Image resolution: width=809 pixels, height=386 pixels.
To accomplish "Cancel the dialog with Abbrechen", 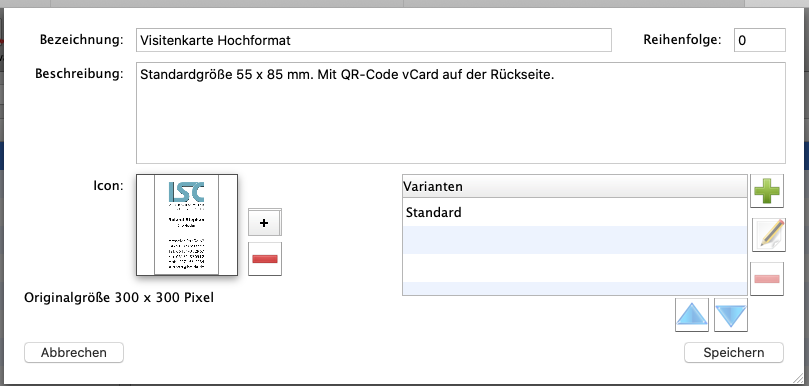I will point(74,352).
